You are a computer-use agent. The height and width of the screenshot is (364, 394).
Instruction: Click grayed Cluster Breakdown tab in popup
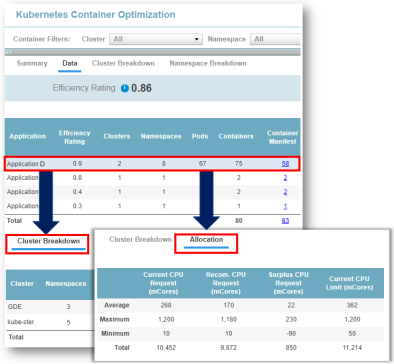pyautogui.click(x=140, y=240)
